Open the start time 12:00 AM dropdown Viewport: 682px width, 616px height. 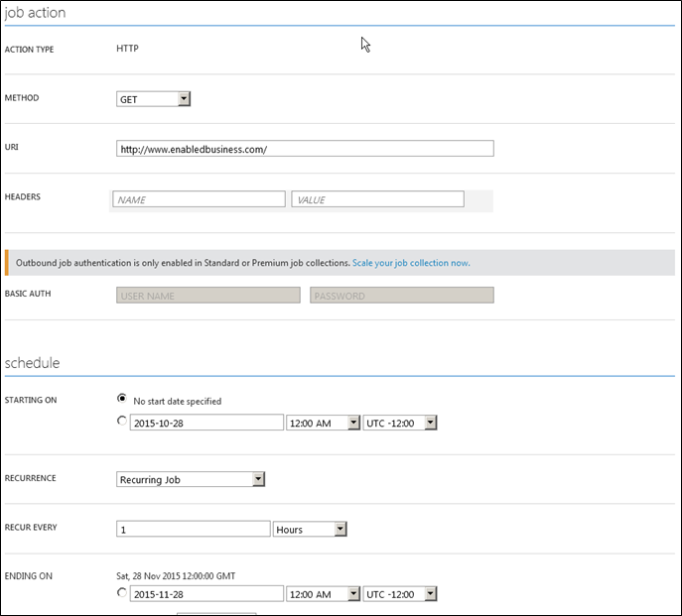(x=323, y=423)
